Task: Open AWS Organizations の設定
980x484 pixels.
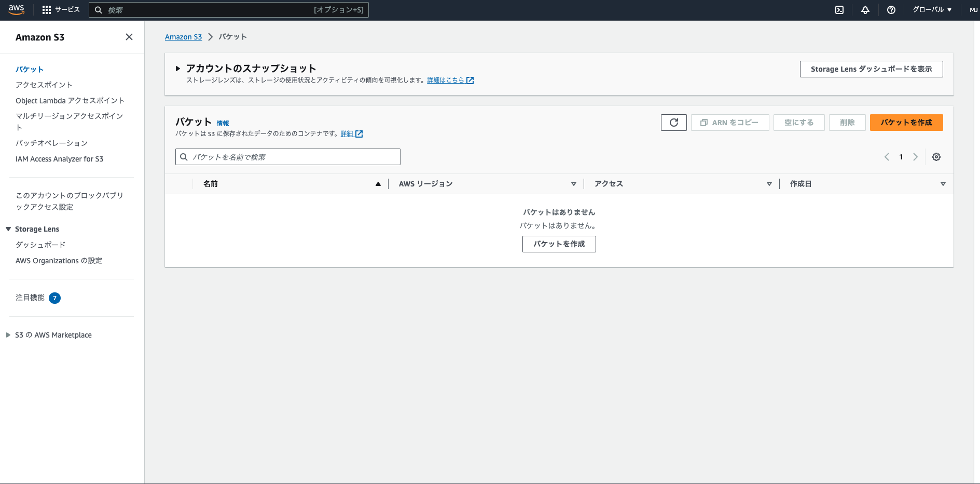Action: point(59,261)
